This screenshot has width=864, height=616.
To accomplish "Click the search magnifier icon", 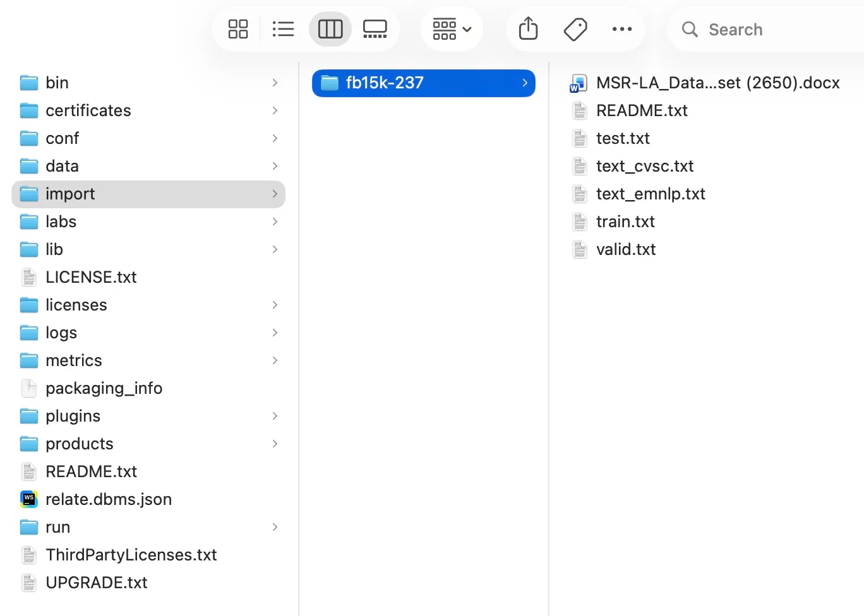I will (x=690, y=29).
